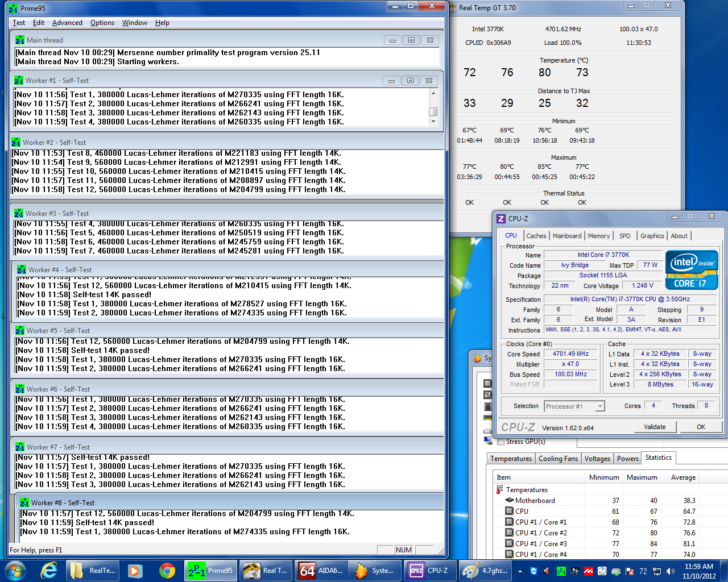This screenshot has height=582, width=728.
Task: Click the volume speaker tray icon
Action: click(671, 571)
